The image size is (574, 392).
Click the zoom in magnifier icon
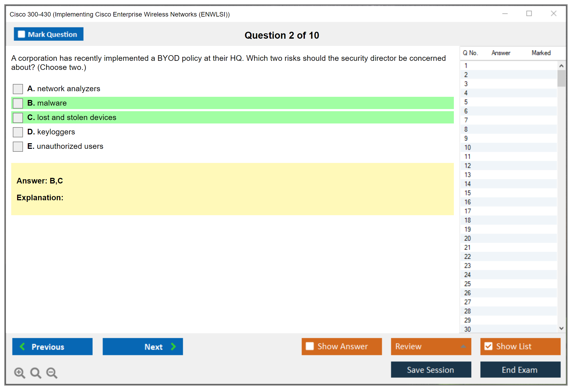[x=19, y=373]
